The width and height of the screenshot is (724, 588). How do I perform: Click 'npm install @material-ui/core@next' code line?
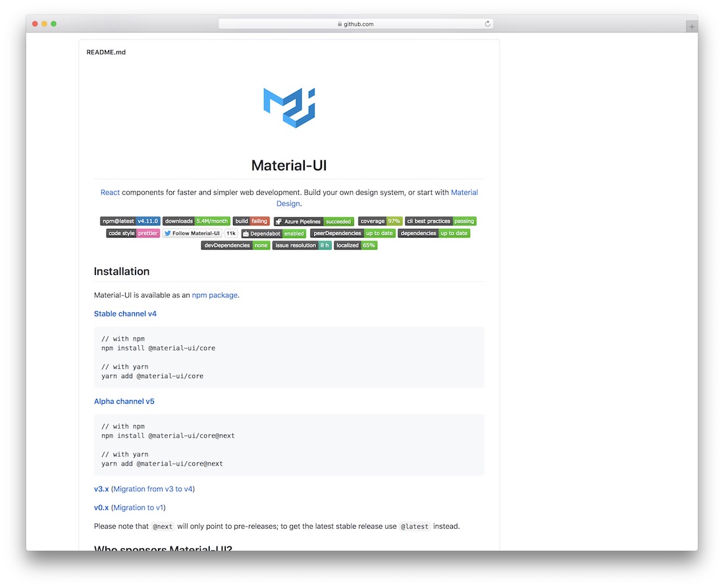tap(168, 435)
